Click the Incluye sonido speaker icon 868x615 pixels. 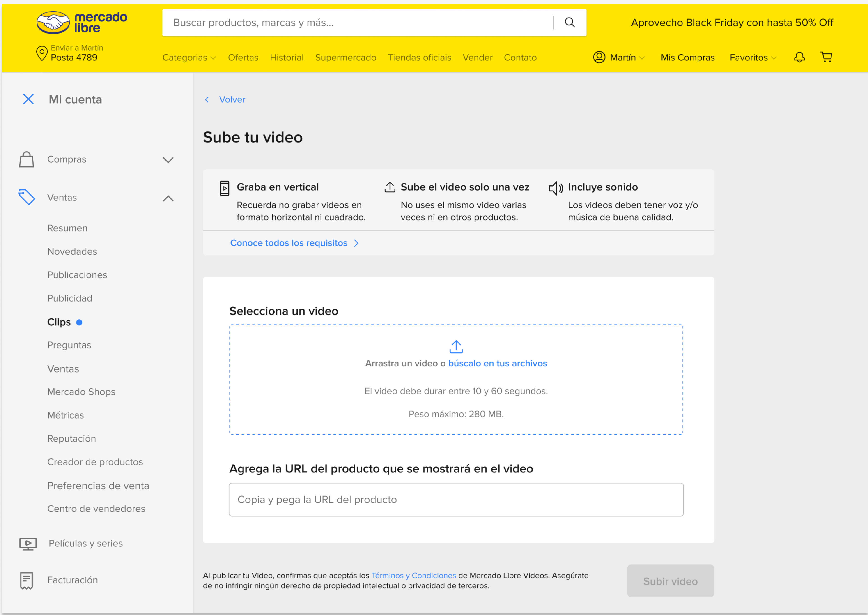click(x=556, y=188)
